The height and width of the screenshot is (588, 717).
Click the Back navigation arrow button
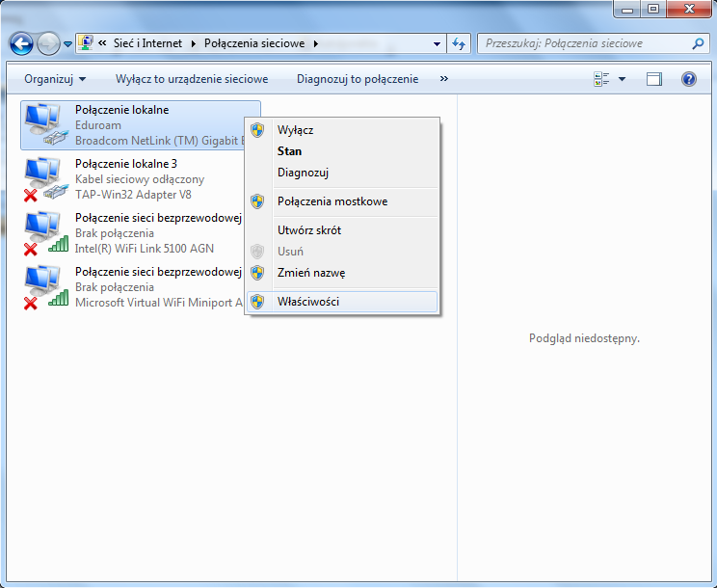coord(21,43)
